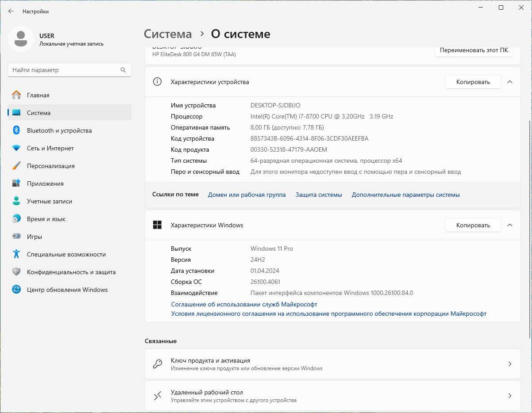
Task: Click the Windows logo beside Характеристики Windows
Action: click(157, 225)
